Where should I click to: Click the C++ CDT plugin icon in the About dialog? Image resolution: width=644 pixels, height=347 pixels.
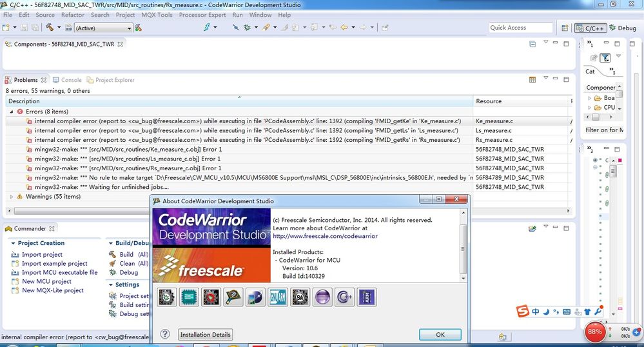pos(344,297)
